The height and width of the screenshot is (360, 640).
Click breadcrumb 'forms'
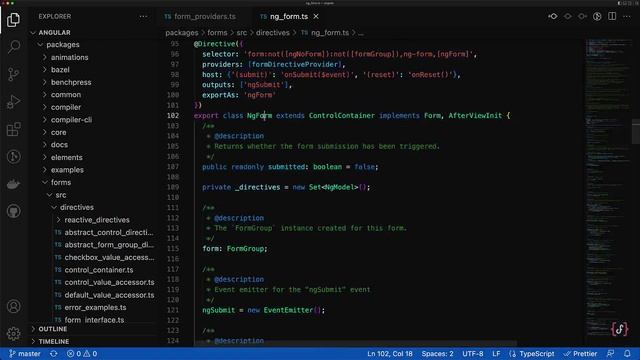(217, 33)
